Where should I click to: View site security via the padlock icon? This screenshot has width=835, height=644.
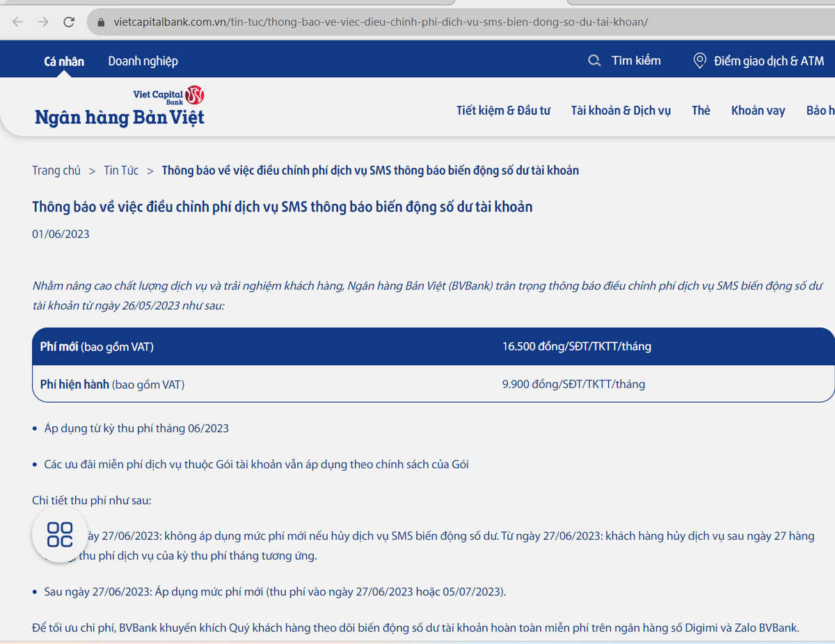(102, 22)
